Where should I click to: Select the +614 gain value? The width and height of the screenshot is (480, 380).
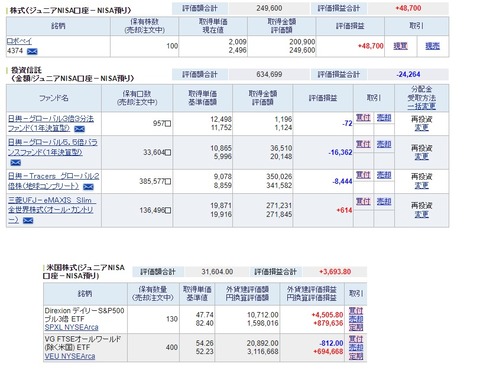click(344, 210)
